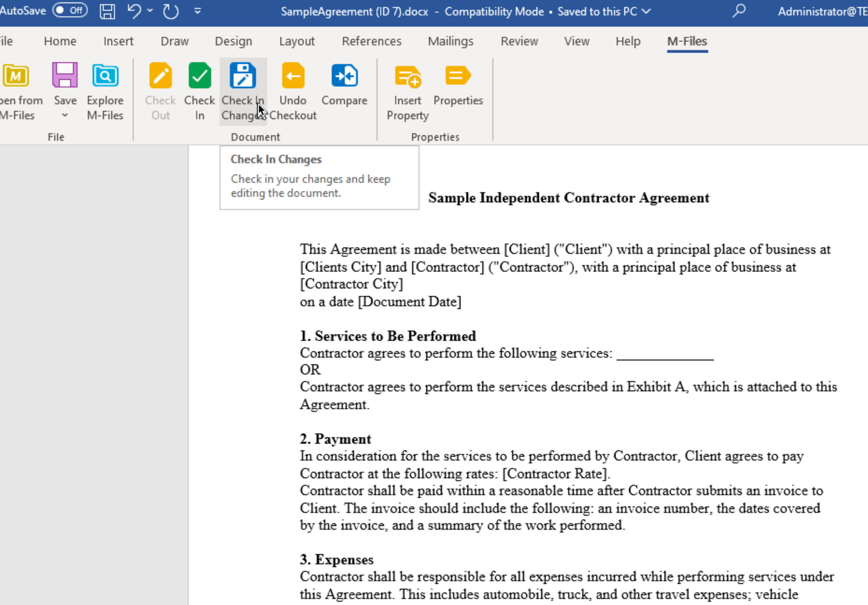Image resolution: width=868 pixels, height=605 pixels.
Task: Switch to the Home tab
Action: (x=60, y=41)
